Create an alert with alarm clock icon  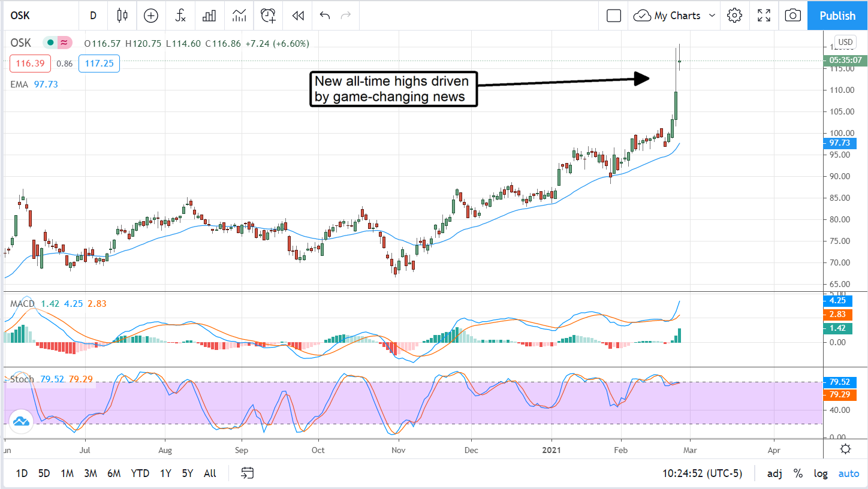[268, 16]
